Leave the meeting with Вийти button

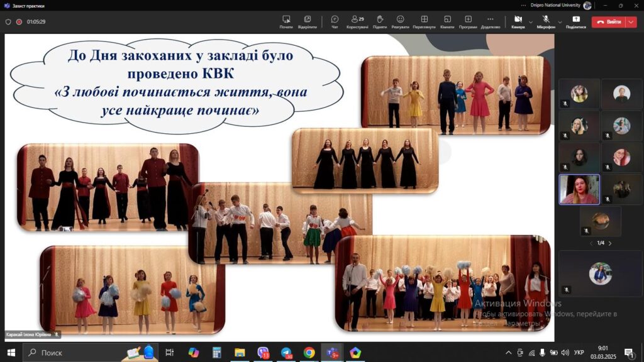click(x=608, y=22)
